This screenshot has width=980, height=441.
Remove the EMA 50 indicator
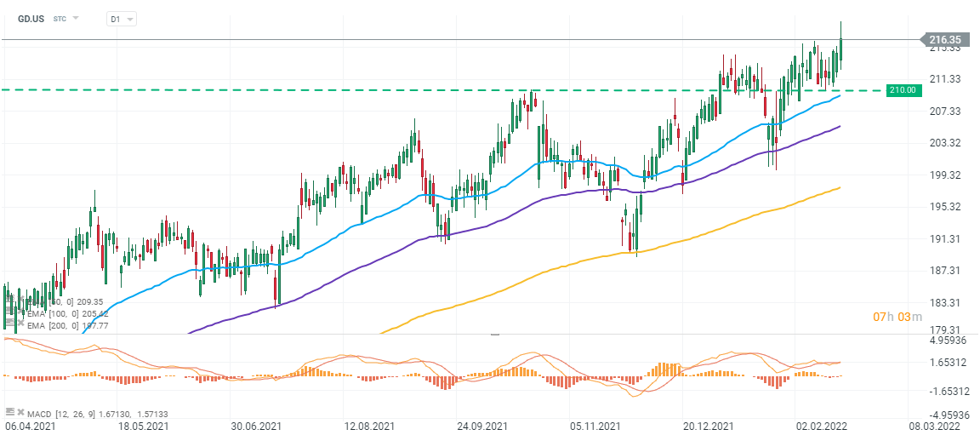(20, 299)
